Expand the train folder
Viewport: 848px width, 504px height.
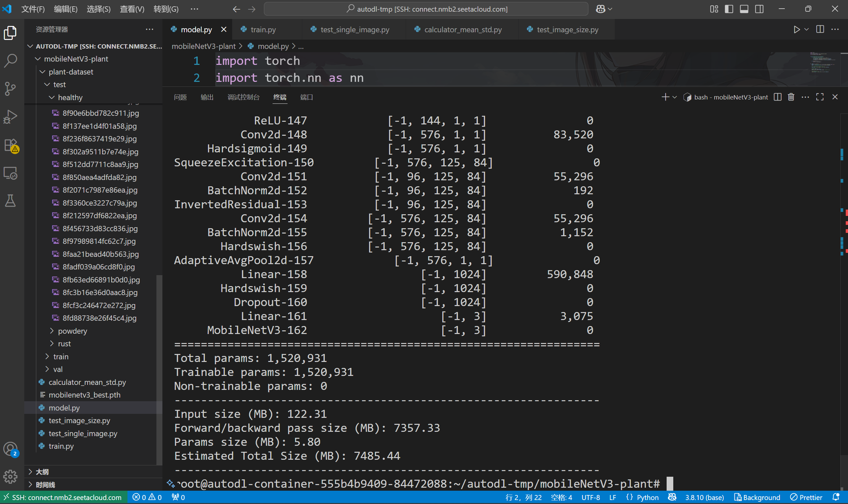[x=61, y=357]
